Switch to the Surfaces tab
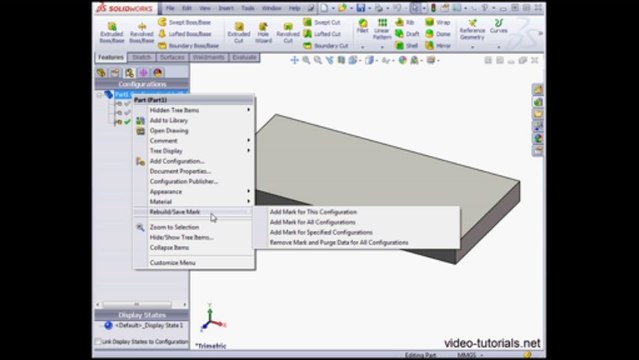Image resolution: width=639 pixels, height=360 pixels. coord(172,57)
